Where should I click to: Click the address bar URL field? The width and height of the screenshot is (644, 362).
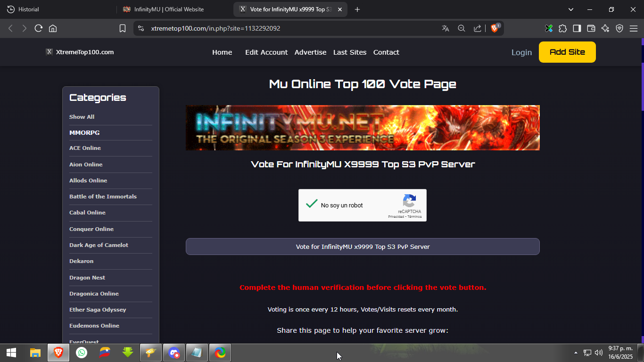pos(292,28)
